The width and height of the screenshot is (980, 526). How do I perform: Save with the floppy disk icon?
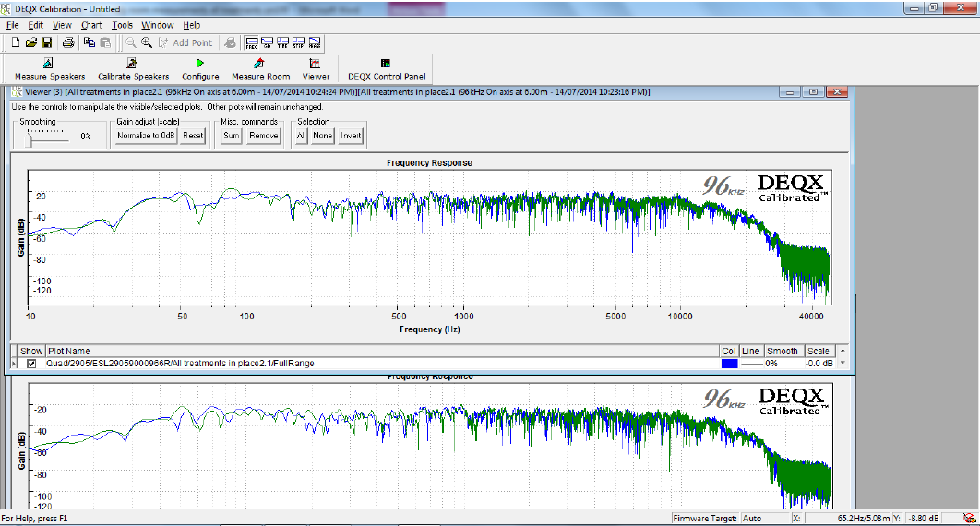pos(47,42)
